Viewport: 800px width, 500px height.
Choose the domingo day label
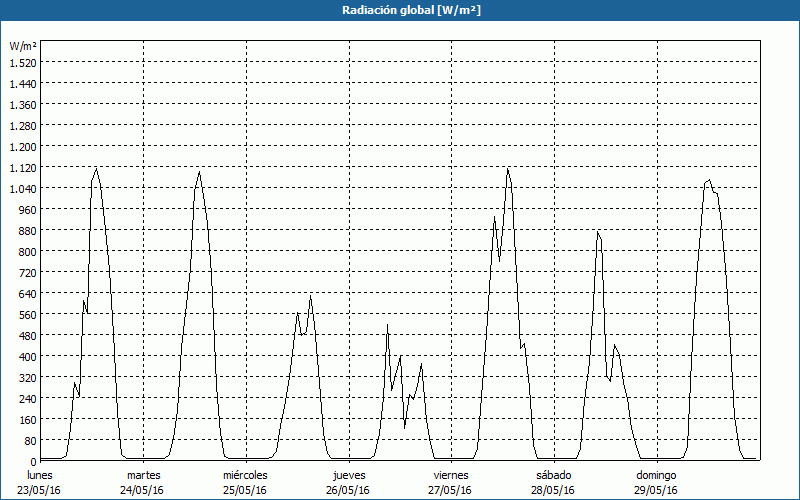tap(657, 474)
